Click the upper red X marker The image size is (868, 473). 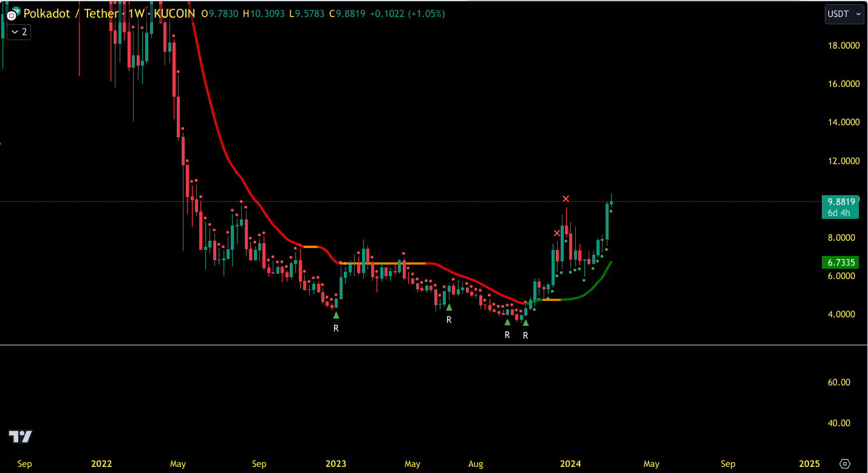click(566, 199)
